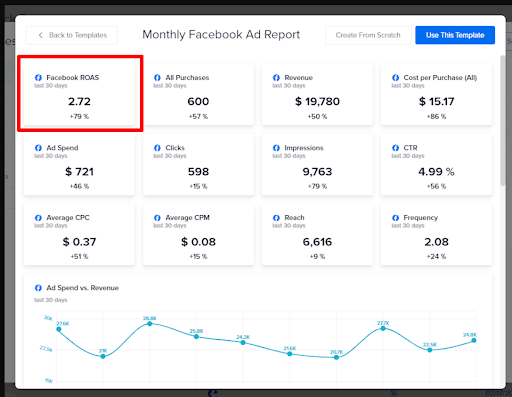The image size is (512, 397).
Task: Click the 20.7K chart data point
Action: point(336,357)
